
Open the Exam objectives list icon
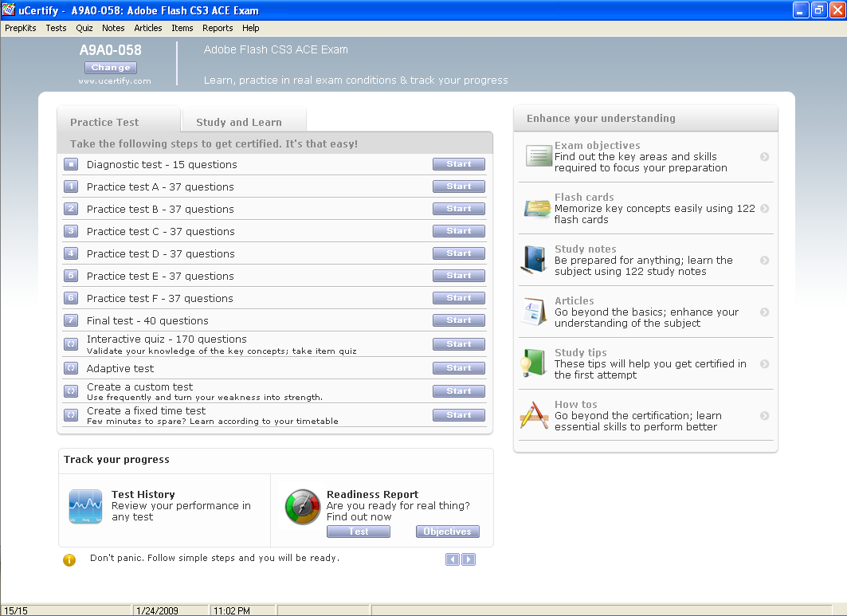point(538,156)
